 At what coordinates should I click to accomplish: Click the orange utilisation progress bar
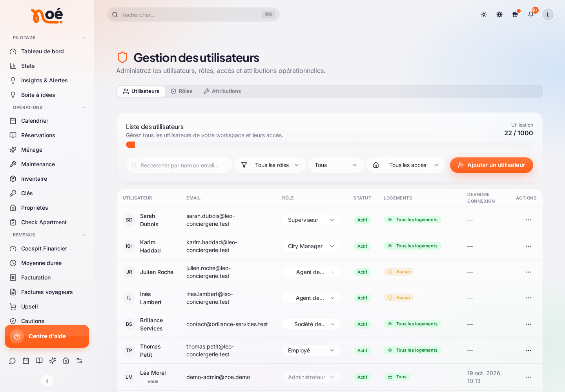pyautogui.click(x=130, y=145)
